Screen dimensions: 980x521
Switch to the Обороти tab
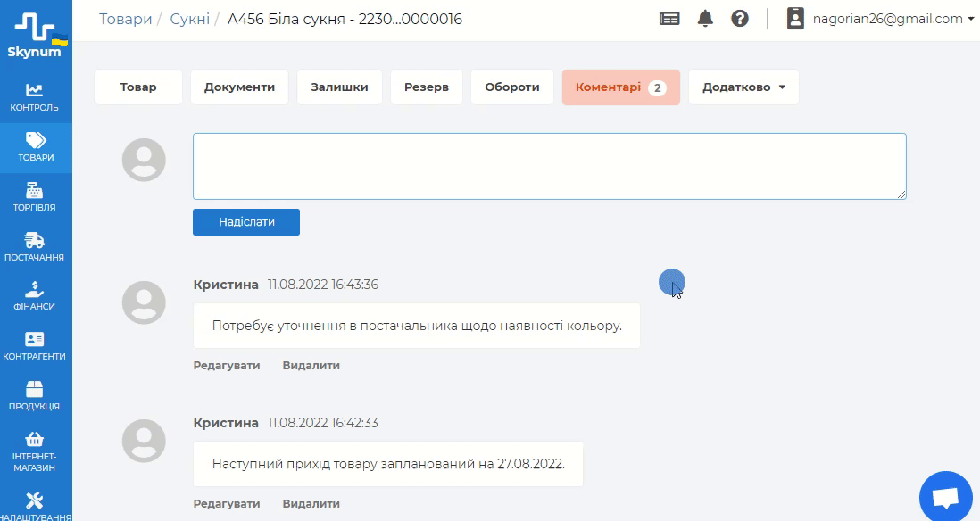tap(512, 87)
